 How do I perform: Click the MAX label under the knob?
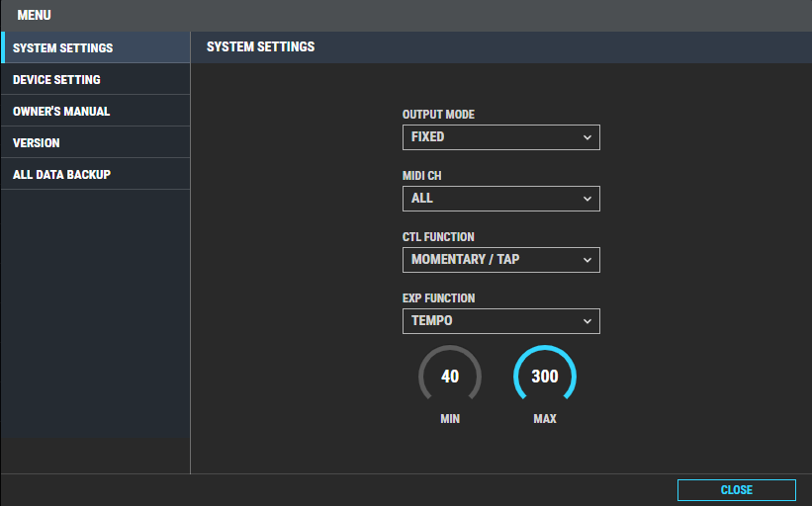point(545,419)
